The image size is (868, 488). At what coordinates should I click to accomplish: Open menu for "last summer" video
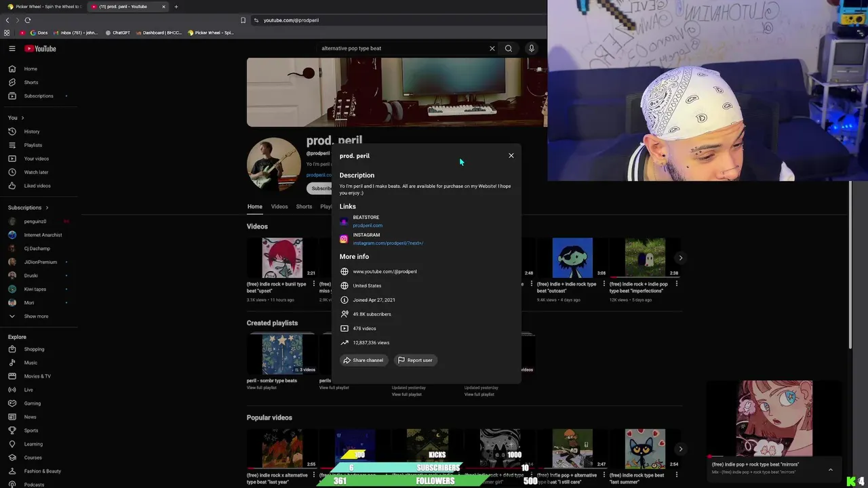(677, 475)
